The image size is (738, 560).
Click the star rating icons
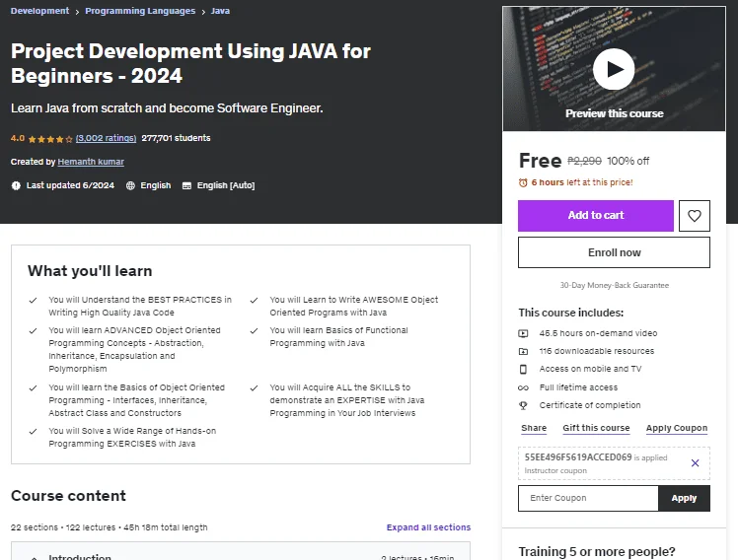[50, 139]
